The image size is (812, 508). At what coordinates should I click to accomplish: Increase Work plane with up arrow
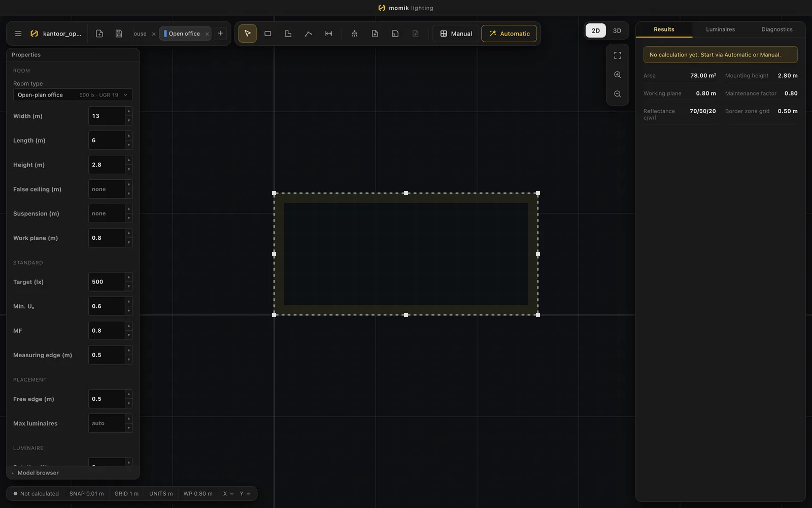pyautogui.click(x=129, y=233)
